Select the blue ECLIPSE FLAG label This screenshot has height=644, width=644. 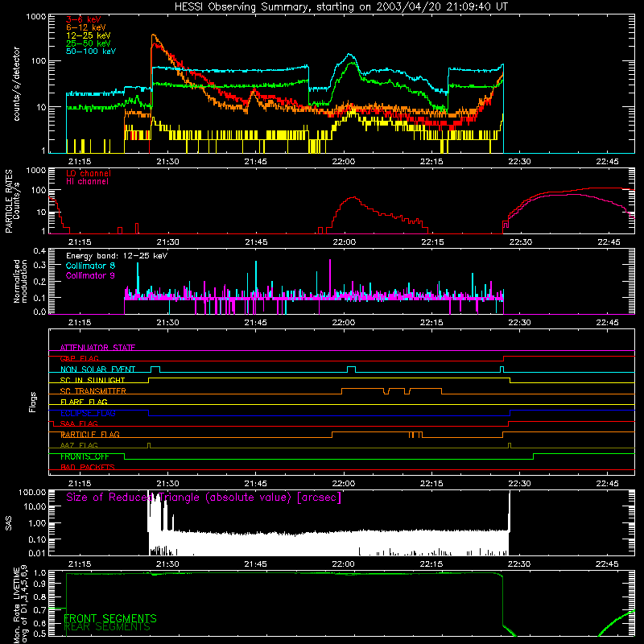(88, 413)
